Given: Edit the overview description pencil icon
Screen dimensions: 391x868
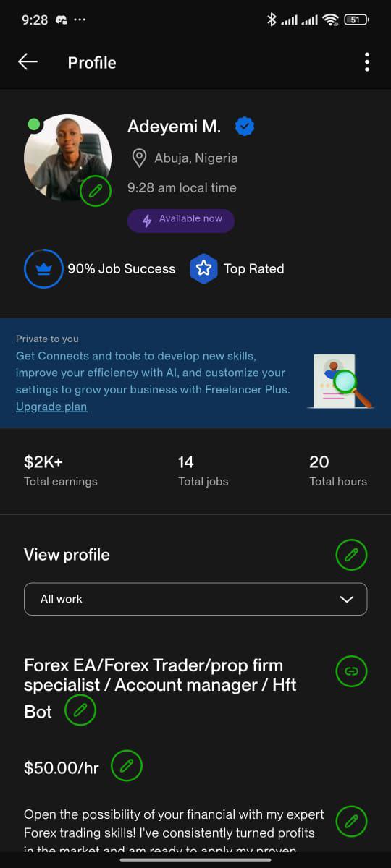Looking at the screenshot, I should coord(351,821).
